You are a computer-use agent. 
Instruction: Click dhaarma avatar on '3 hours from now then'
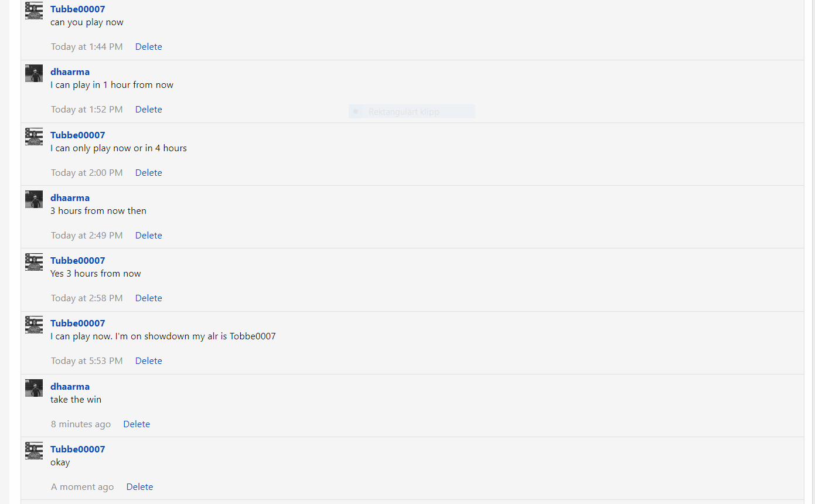tap(34, 199)
